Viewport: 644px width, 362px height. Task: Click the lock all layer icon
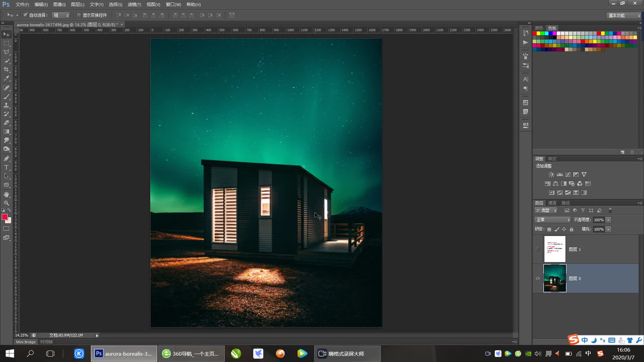(x=572, y=229)
